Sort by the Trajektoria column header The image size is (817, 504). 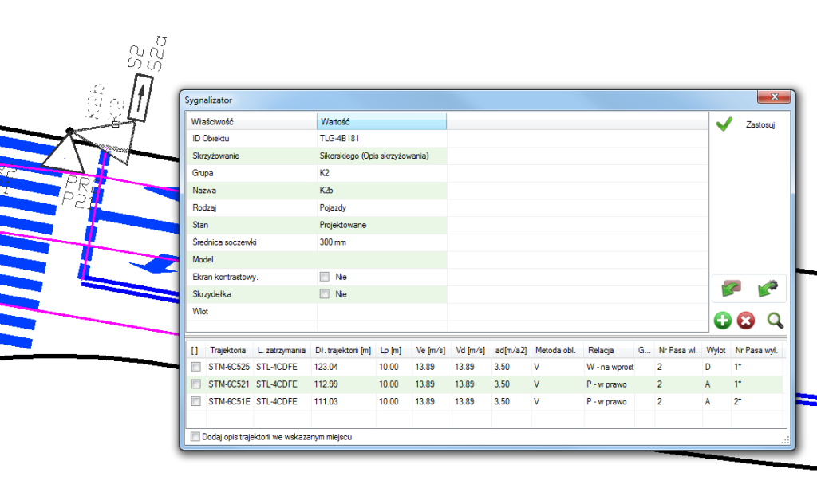coord(229,350)
